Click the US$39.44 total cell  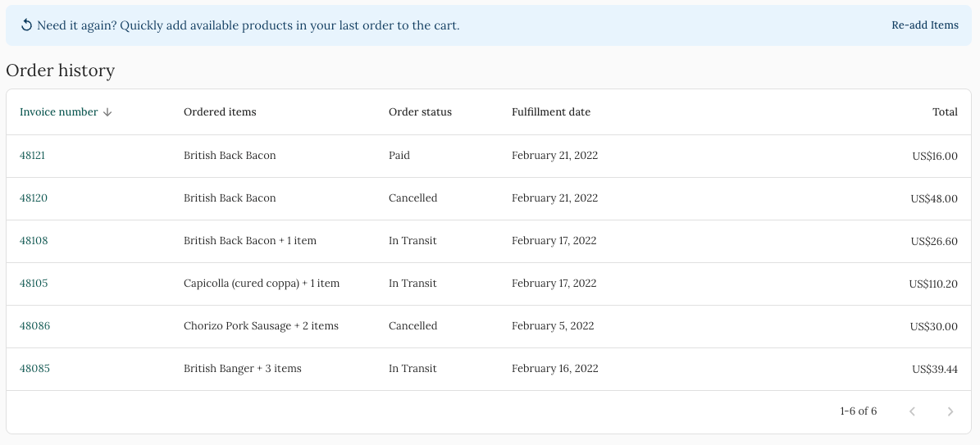tap(934, 369)
